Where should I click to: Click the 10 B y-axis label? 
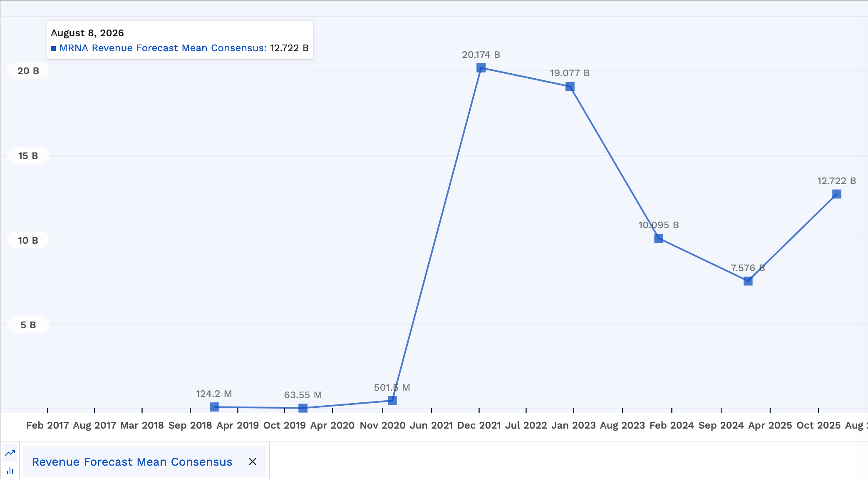click(28, 240)
